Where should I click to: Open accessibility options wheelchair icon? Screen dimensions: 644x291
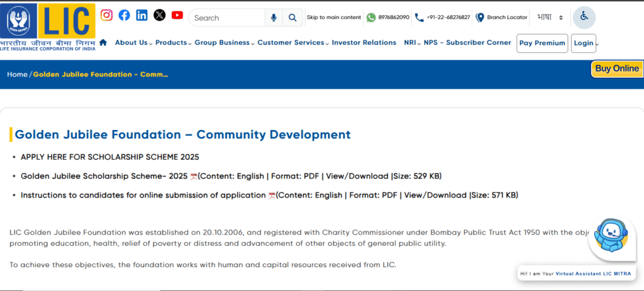pos(584,17)
